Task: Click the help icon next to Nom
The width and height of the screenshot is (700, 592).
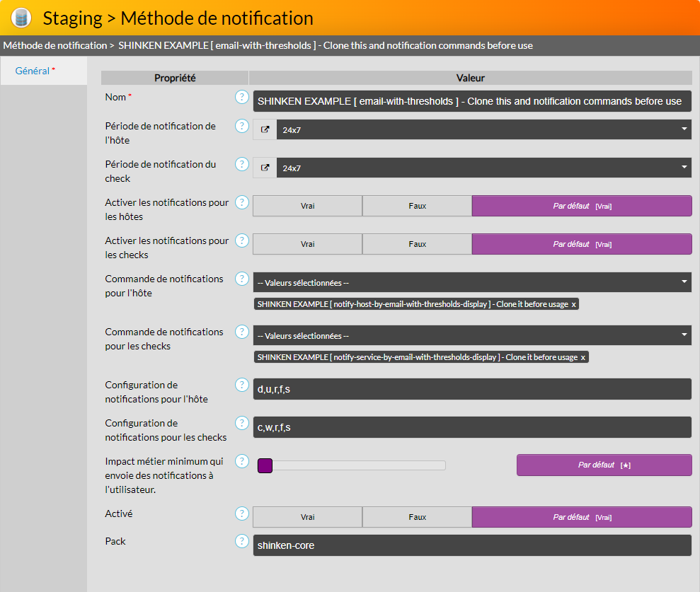Action: [x=242, y=98]
